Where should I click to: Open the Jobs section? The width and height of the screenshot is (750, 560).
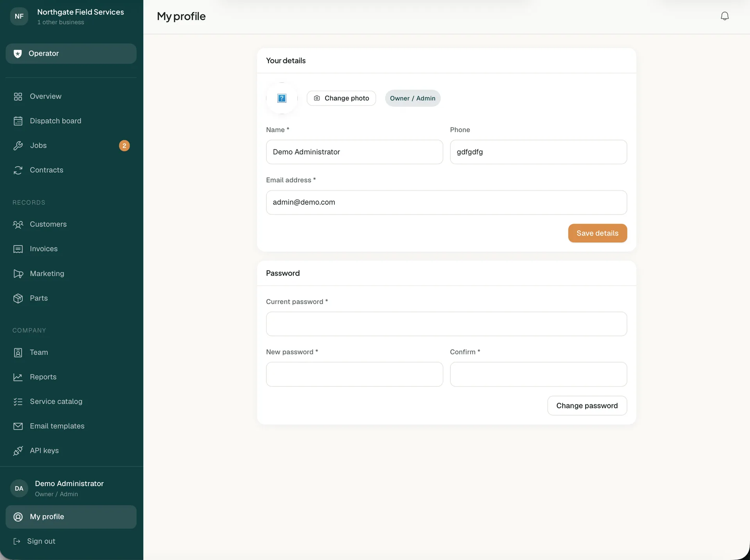(71, 146)
